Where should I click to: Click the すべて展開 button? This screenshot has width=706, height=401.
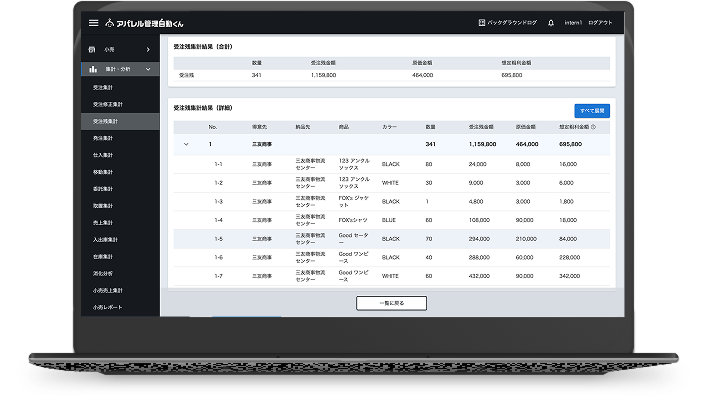coord(591,110)
